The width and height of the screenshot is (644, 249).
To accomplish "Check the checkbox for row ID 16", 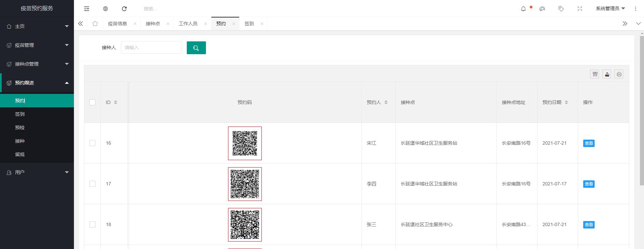I will coord(92,143).
